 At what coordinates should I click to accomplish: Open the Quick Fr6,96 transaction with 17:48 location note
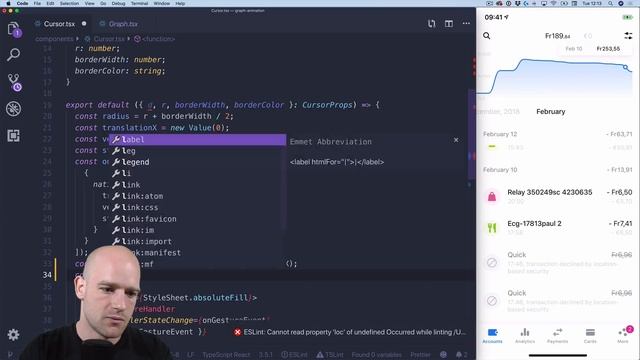(x=558, y=301)
